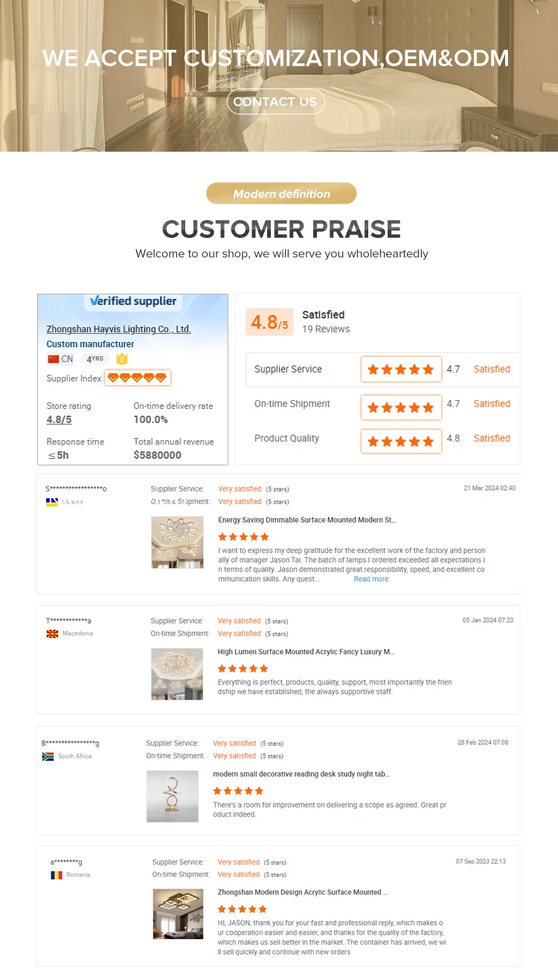Click the Supplier Service star rating
Screen dimensions: 558x980
coord(400,370)
